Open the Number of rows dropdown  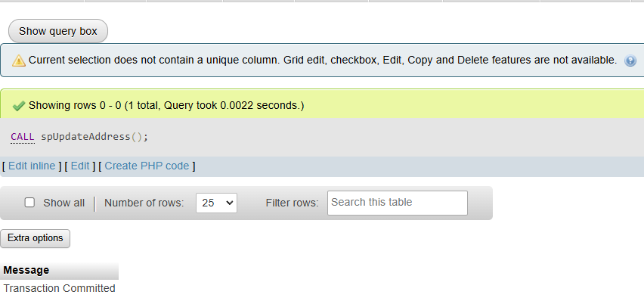point(216,203)
